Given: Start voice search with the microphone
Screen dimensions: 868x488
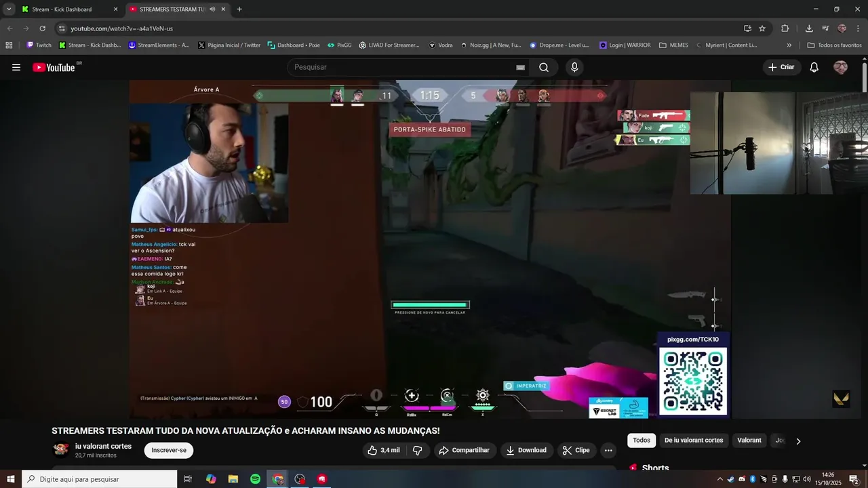Looking at the screenshot, I should 574,67.
